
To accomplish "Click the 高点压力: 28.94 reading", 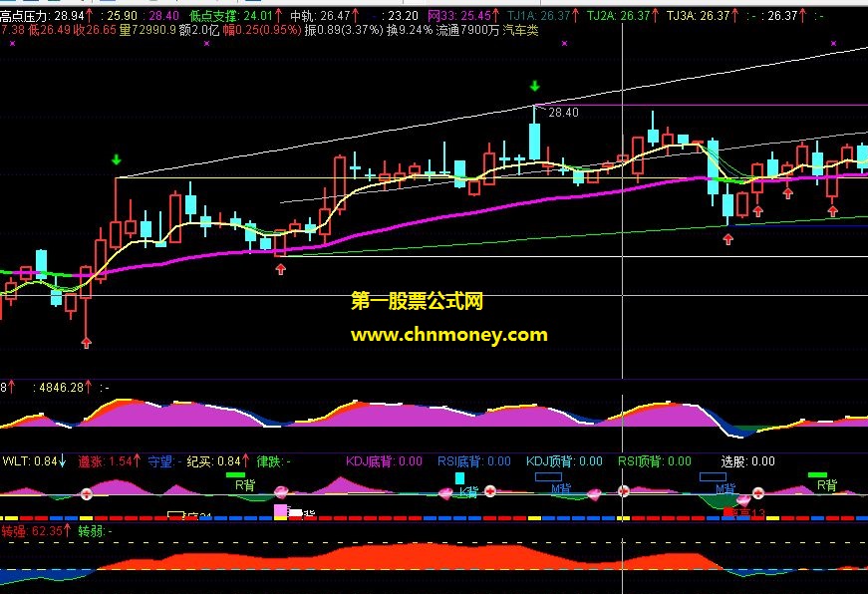I will coord(43,16).
